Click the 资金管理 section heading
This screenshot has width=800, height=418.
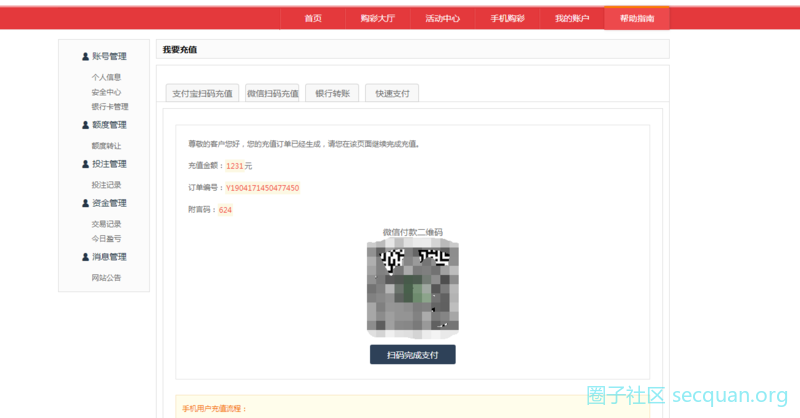pos(109,203)
